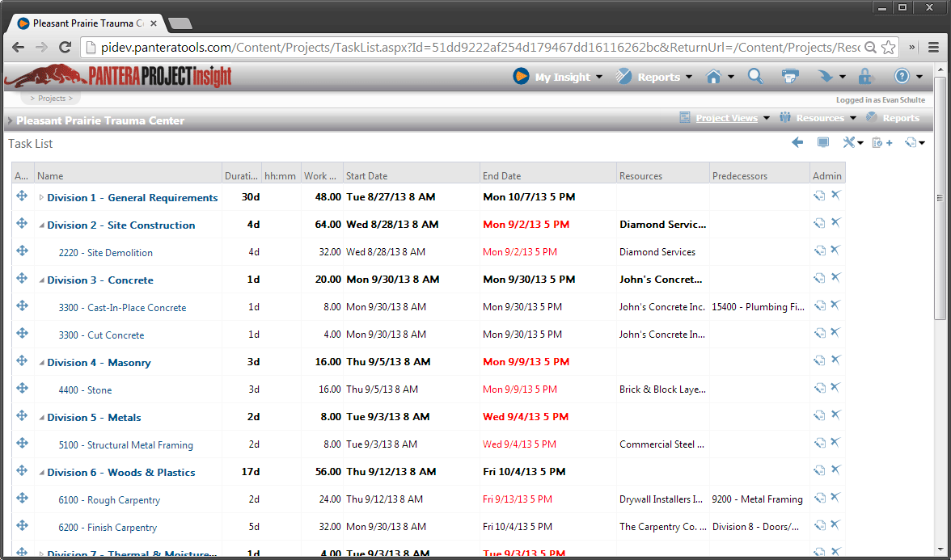Click the full screen monitor icon

(822, 143)
